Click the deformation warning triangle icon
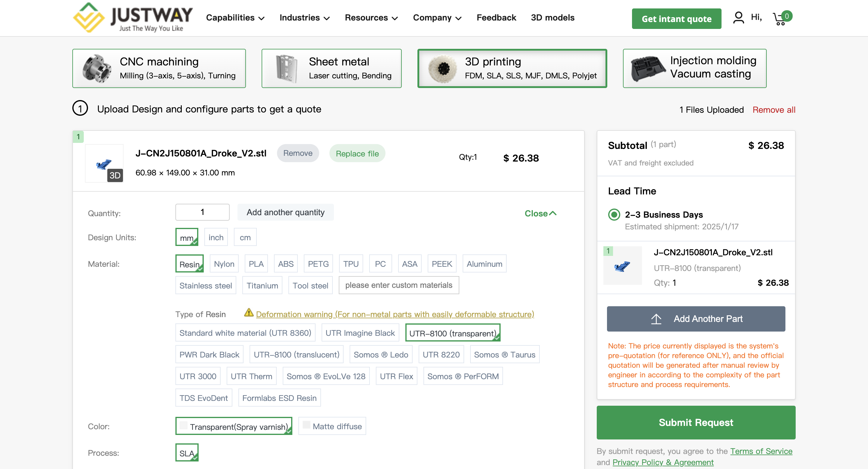The height and width of the screenshot is (469, 868). [249, 313]
